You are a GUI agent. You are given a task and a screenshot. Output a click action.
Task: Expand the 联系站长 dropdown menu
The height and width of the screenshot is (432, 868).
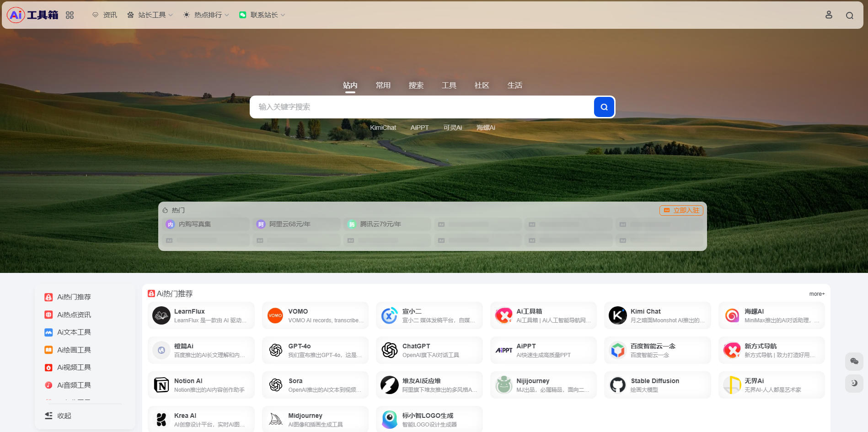(x=263, y=15)
